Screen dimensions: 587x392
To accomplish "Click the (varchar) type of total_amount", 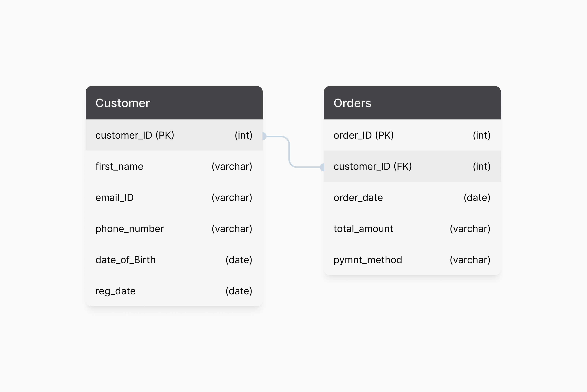I will click(x=470, y=229).
